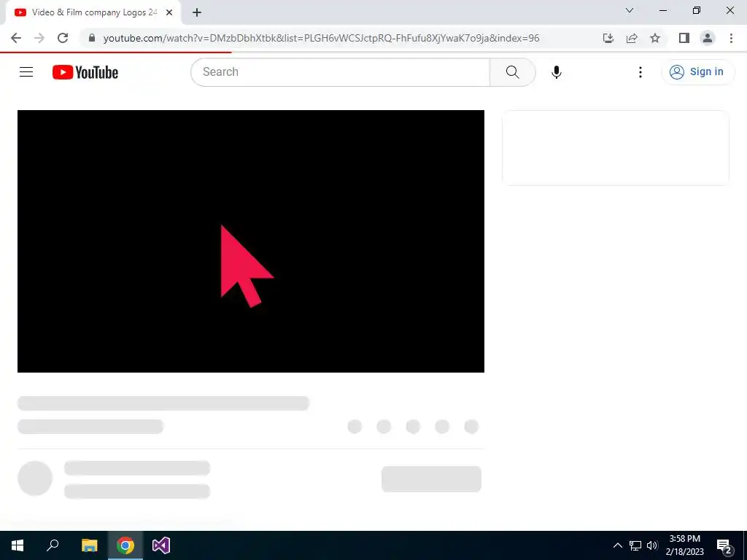The width and height of the screenshot is (747, 560).
Task: Open Chrome's three-dot customize menu
Action: [731, 38]
